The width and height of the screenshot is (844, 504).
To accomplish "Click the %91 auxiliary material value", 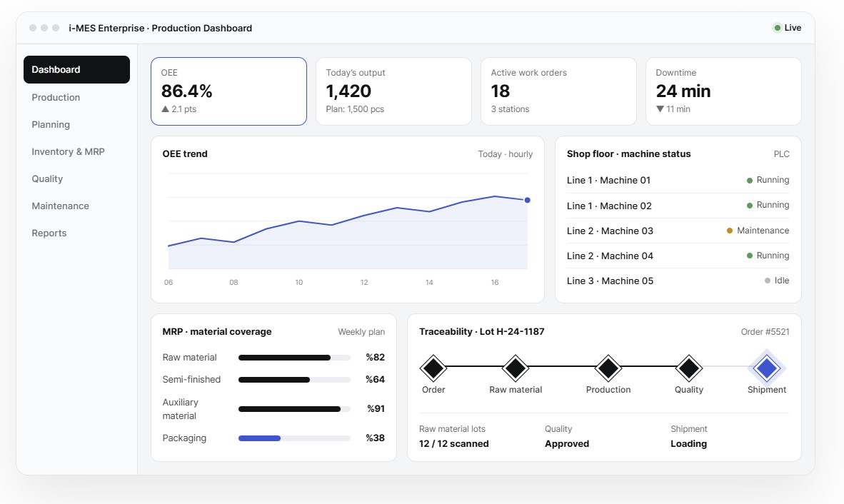I will [x=376, y=409].
